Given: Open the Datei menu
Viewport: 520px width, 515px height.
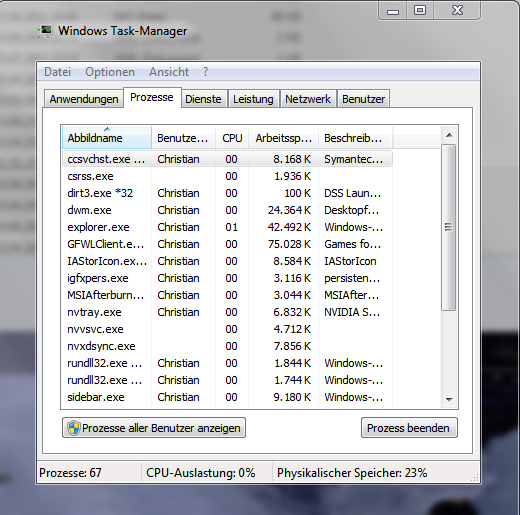Looking at the screenshot, I should click(x=58, y=72).
